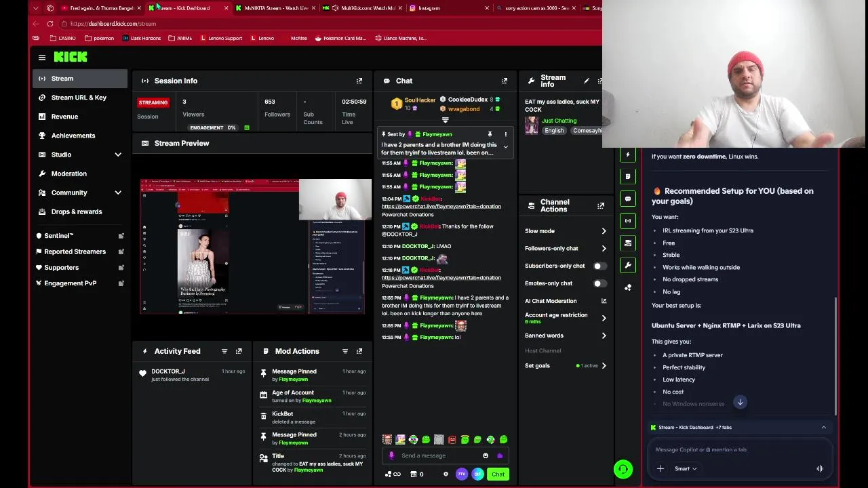Open Activity Feed filter options
This screenshot has height=488, width=868.
(224, 351)
